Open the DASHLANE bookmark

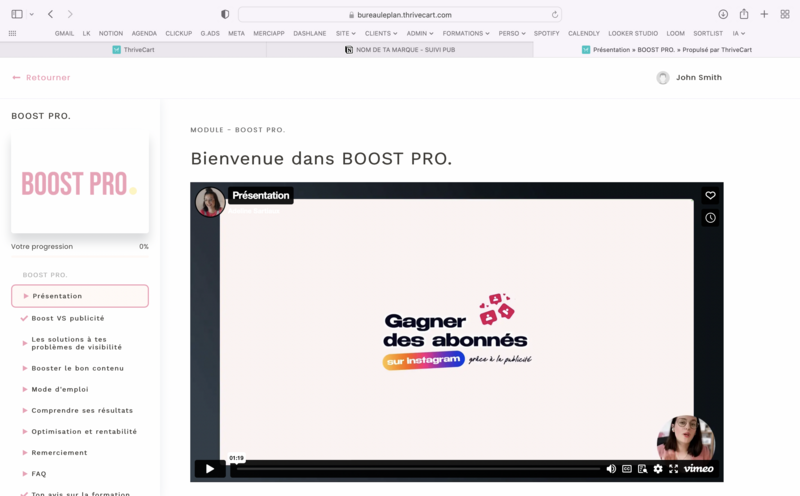(309, 33)
